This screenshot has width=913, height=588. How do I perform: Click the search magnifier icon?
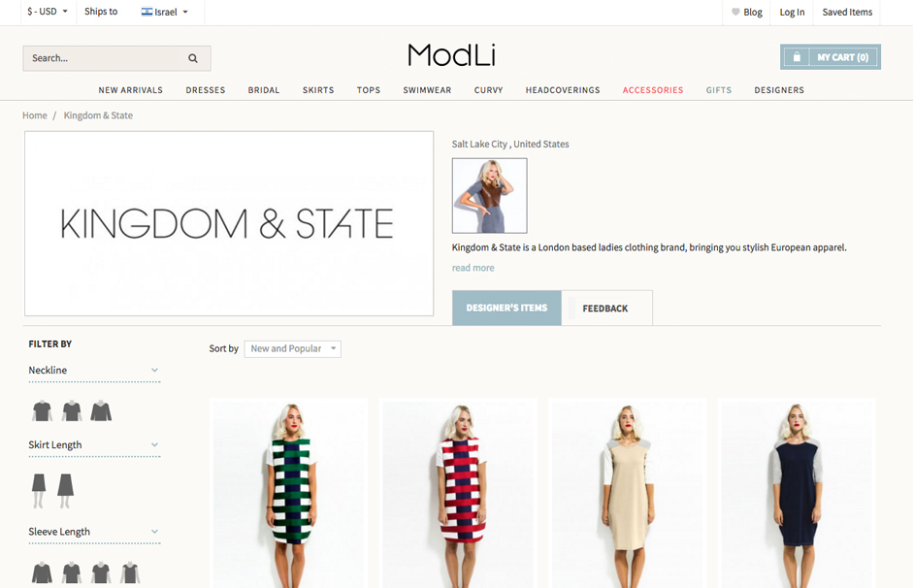193,58
